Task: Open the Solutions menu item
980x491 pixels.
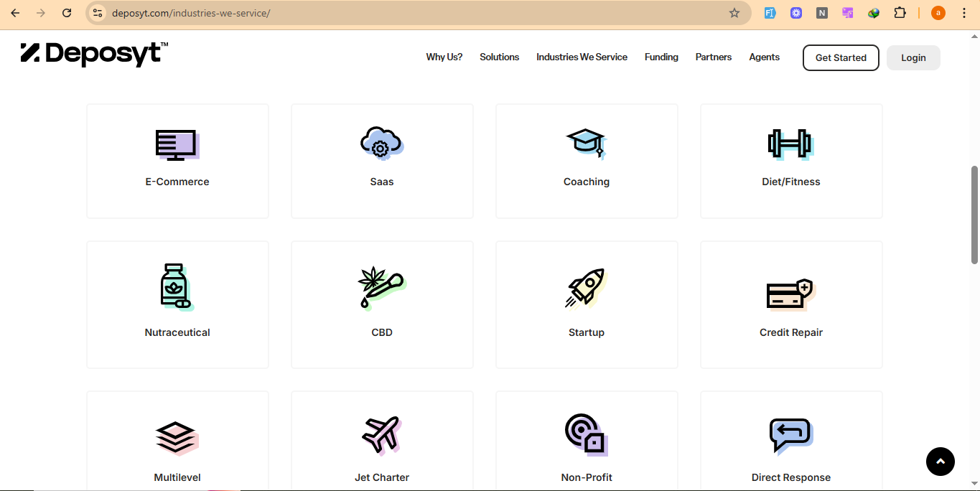Action: (499, 57)
